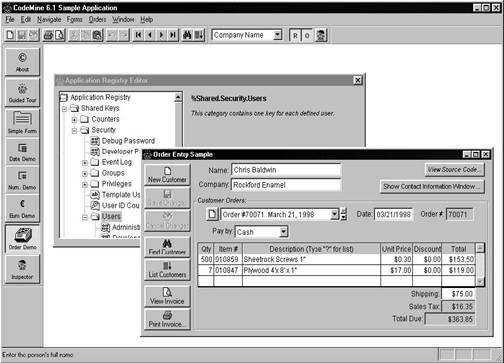Viewport: 504px width, 363px height.
Task: Go to first record with toolbar arrow
Action: (x=138, y=35)
